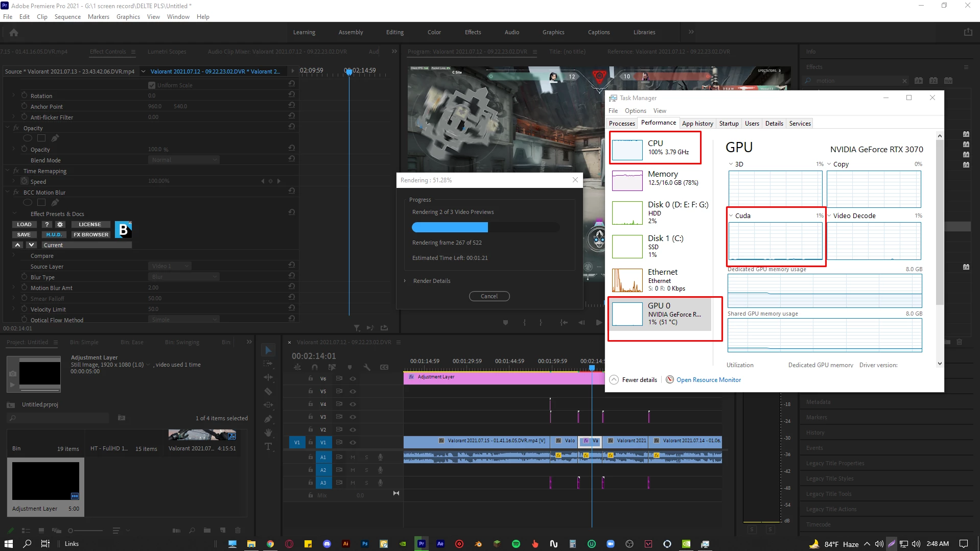This screenshot has height=551, width=980.
Task: Open the Video Decode graph dropdown
Action: point(829,215)
